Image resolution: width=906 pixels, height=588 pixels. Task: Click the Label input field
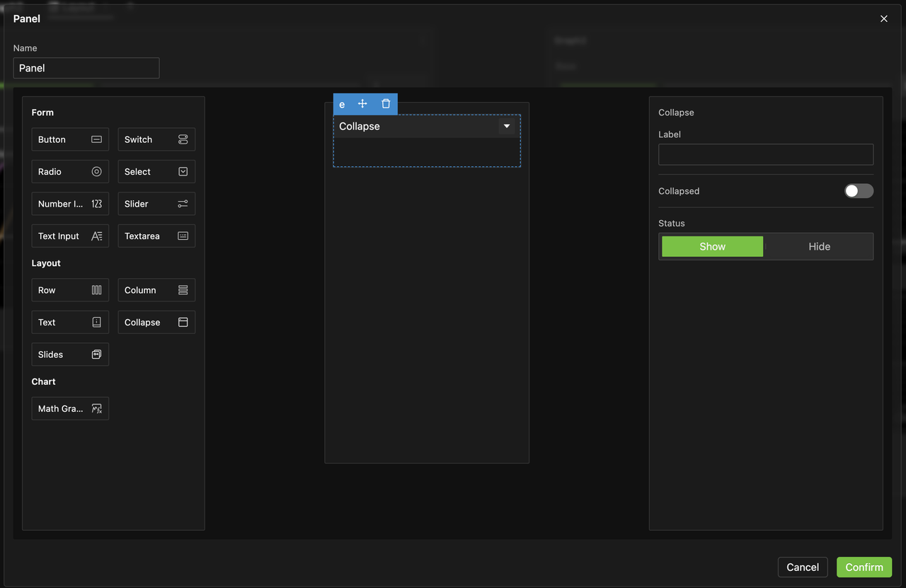[x=765, y=155]
